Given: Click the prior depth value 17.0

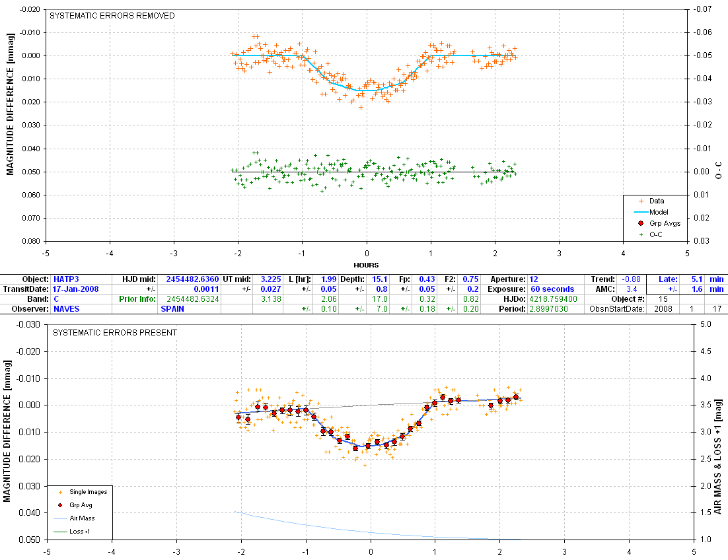Looking at the screenshot, I should [380, 299].
